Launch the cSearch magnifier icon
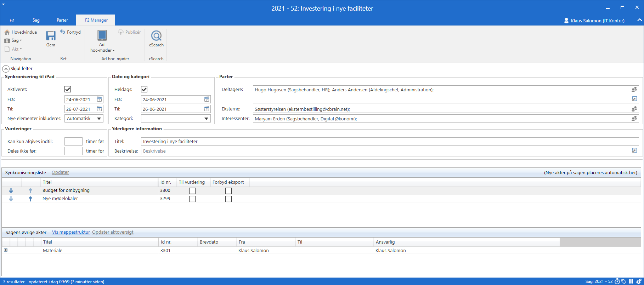The height and width of the screenshot is (285, 644). click(x=156, y=35)
